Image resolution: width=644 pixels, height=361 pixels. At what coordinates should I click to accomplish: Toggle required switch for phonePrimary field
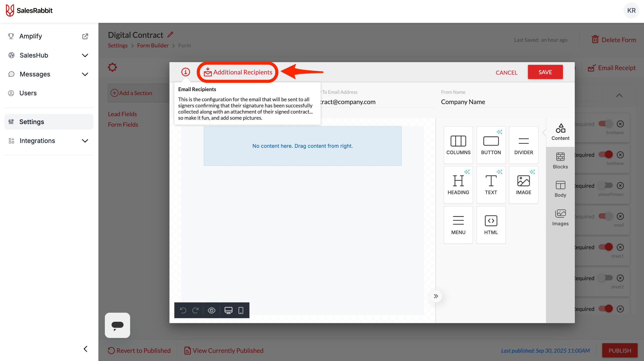point(606,185)
